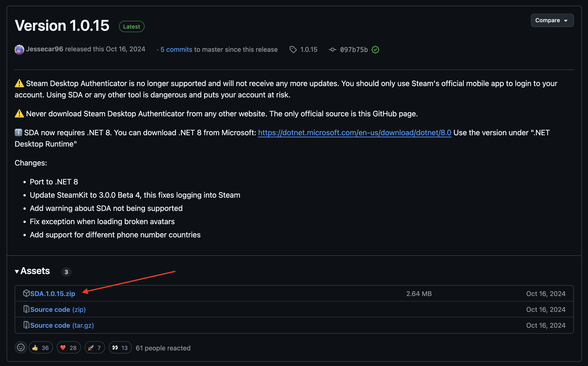Image resolution: width=588 pixels, height=366 pixels.
Task: Click 'Add warning about SDA not being supported' bullet
Action: (x=106, y=208)
